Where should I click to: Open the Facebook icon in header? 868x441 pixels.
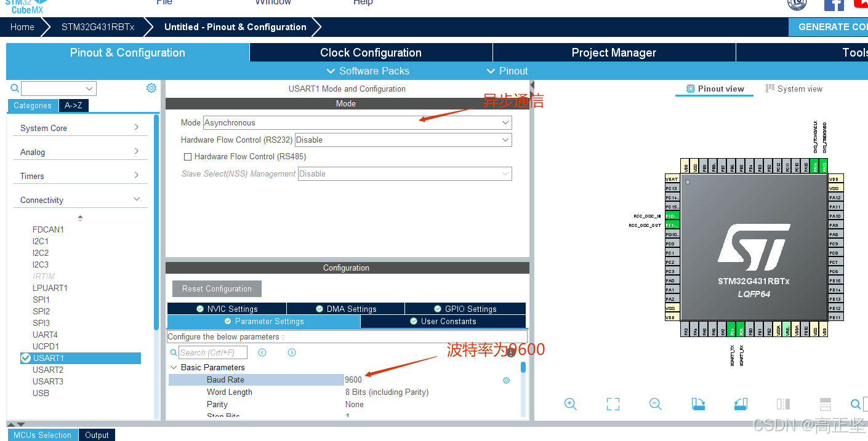(834, 4)
